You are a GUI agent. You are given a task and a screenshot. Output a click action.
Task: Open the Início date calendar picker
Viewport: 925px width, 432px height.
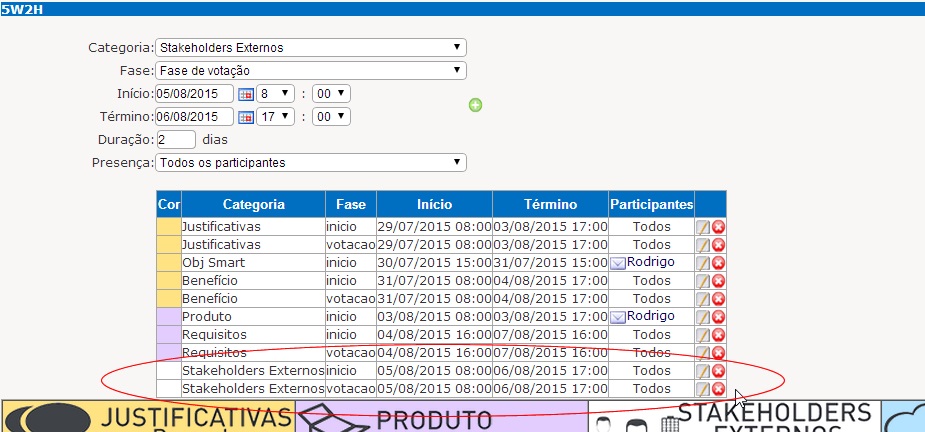[245, 93]
